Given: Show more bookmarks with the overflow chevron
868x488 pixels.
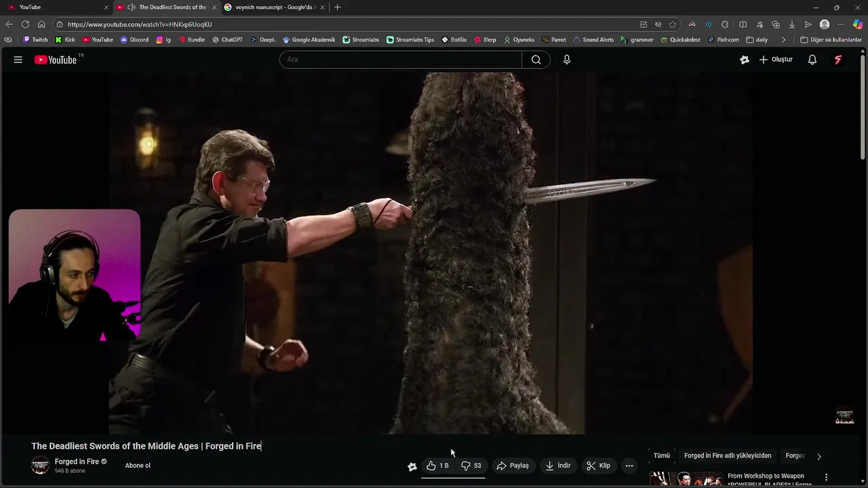Looking at the screenshot, I should click(x=783, y=40).
